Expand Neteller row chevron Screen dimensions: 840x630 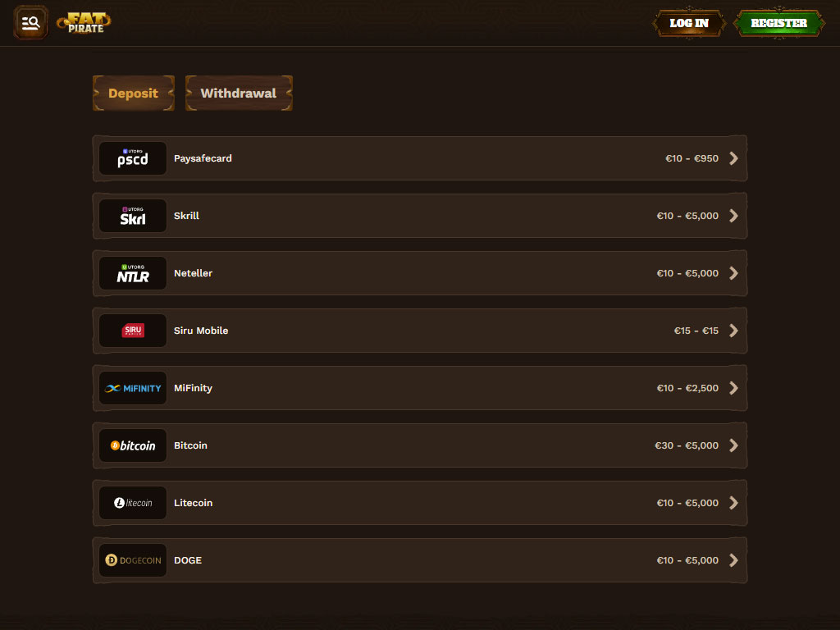[734, 273]
